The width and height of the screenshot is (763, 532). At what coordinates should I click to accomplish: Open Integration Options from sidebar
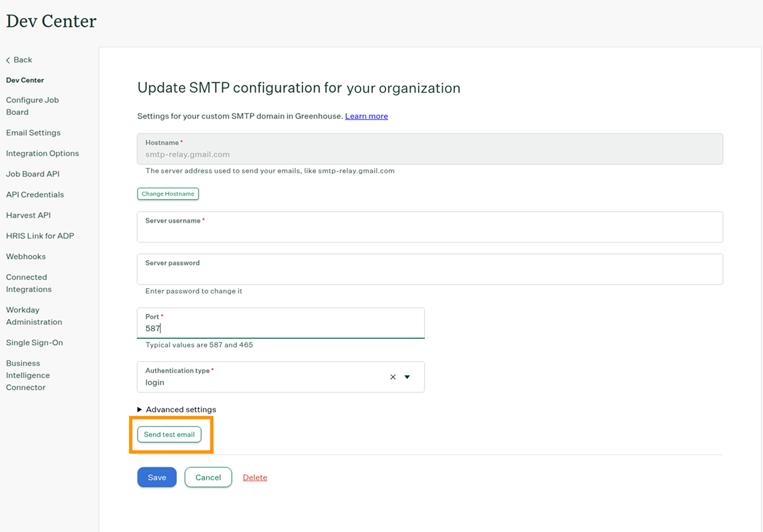(x=43, y=153)
